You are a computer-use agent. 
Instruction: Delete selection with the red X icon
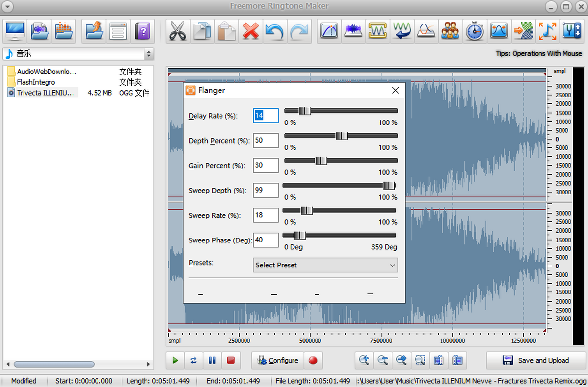point(250,31)
